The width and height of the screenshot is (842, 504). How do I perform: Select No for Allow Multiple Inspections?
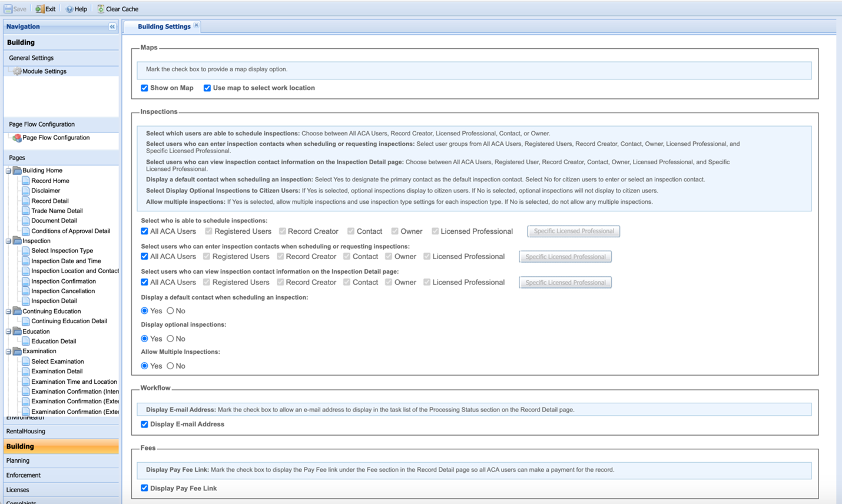click(170, 366)
